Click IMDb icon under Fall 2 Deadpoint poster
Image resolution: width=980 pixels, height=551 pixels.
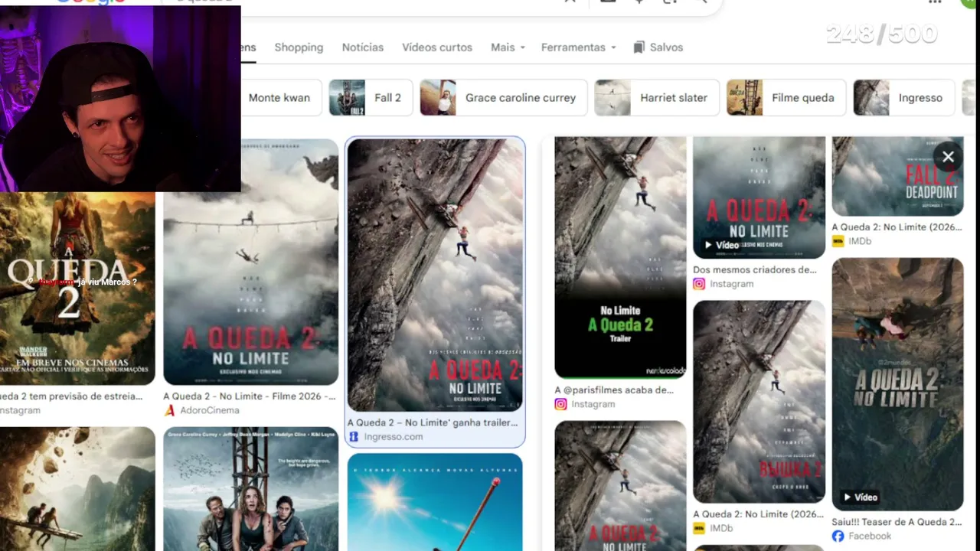[838, 241]
